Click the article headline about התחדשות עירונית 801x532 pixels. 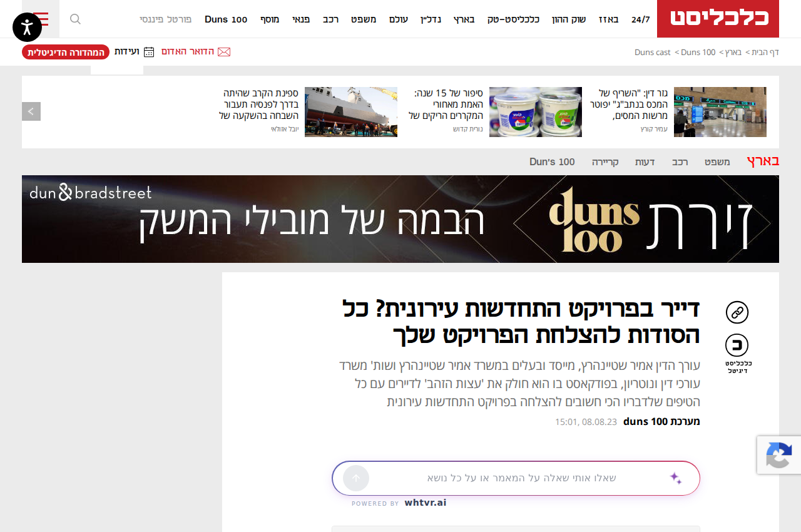(x=521, y=322)
